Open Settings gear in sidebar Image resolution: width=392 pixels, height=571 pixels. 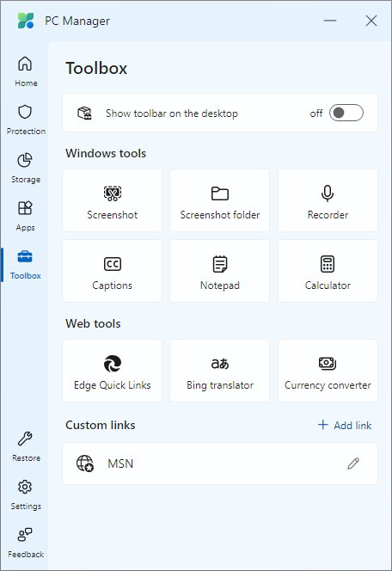click(x=25, y=494)
